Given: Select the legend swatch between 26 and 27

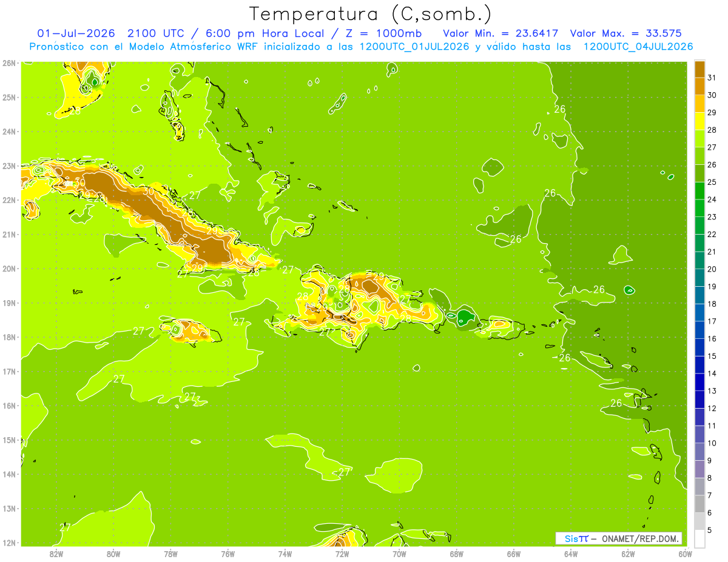Looking at the screenshot, I should [x=699, y=156].
